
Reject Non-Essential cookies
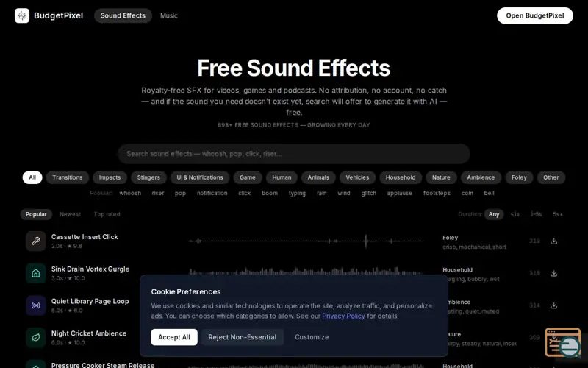click(243, 337)
